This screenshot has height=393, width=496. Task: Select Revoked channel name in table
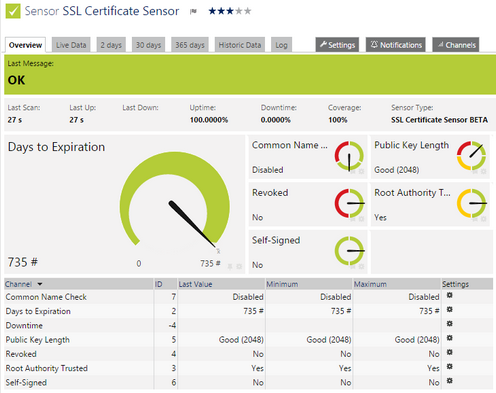pyautogui.click(x=21, y=354)
